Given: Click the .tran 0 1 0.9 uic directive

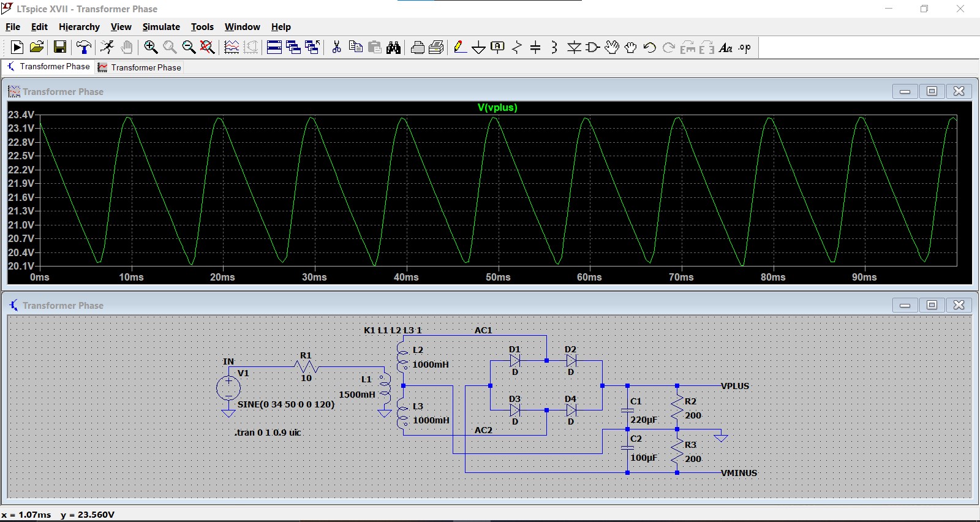Looking at the screenshot, I should tap(268, 433).
